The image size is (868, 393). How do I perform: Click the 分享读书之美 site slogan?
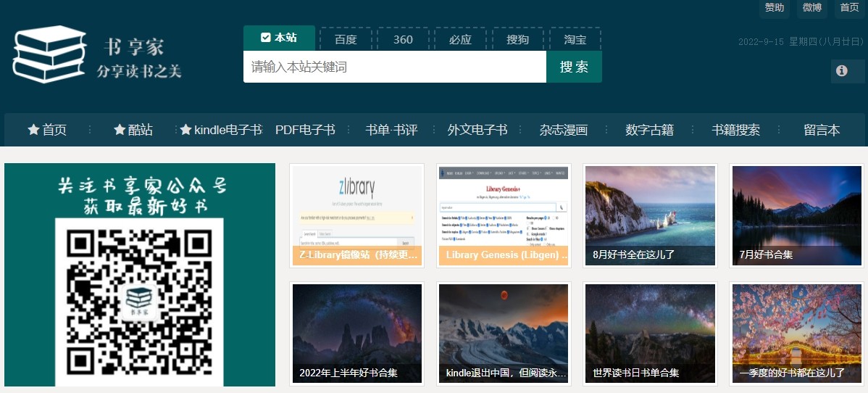tap(139, 71)
